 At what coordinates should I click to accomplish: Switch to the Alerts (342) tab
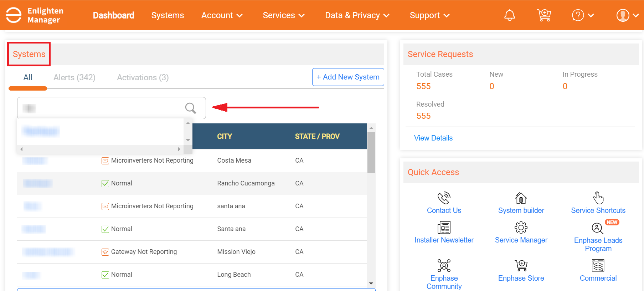click(x=74, y=77)
